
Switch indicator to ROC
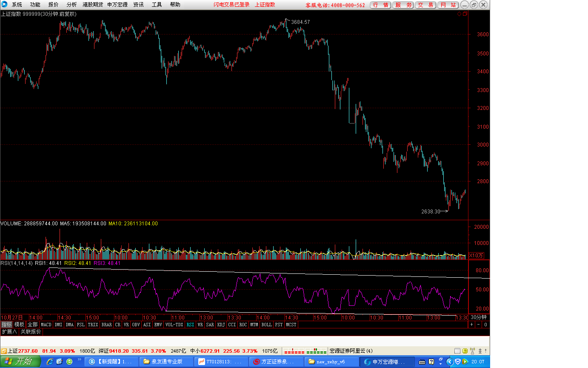(243, 325)
